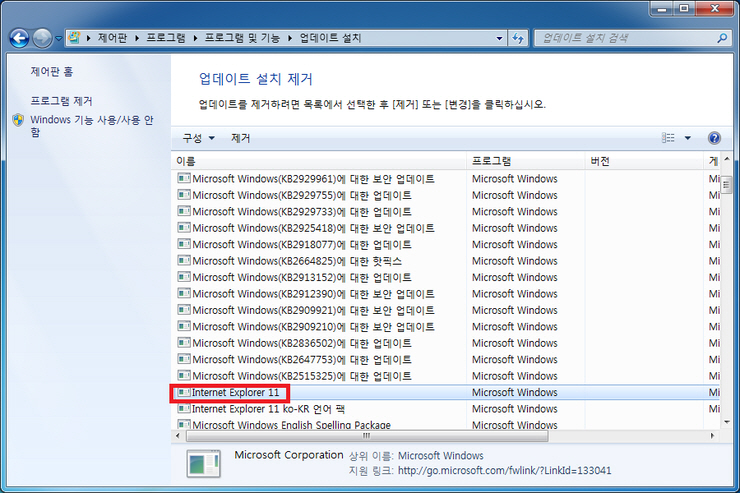
Task: Click vertical scrollbar down arrow
Action: point(727,422)
